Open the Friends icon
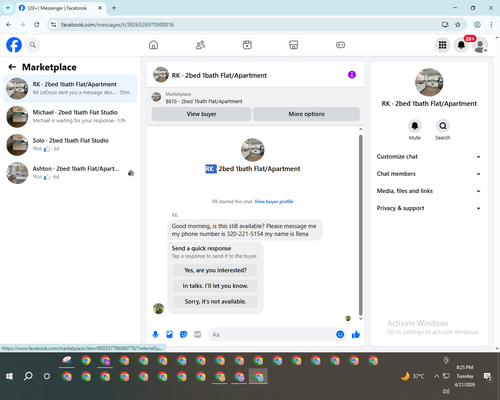500x400 pixels. point(200,45)
